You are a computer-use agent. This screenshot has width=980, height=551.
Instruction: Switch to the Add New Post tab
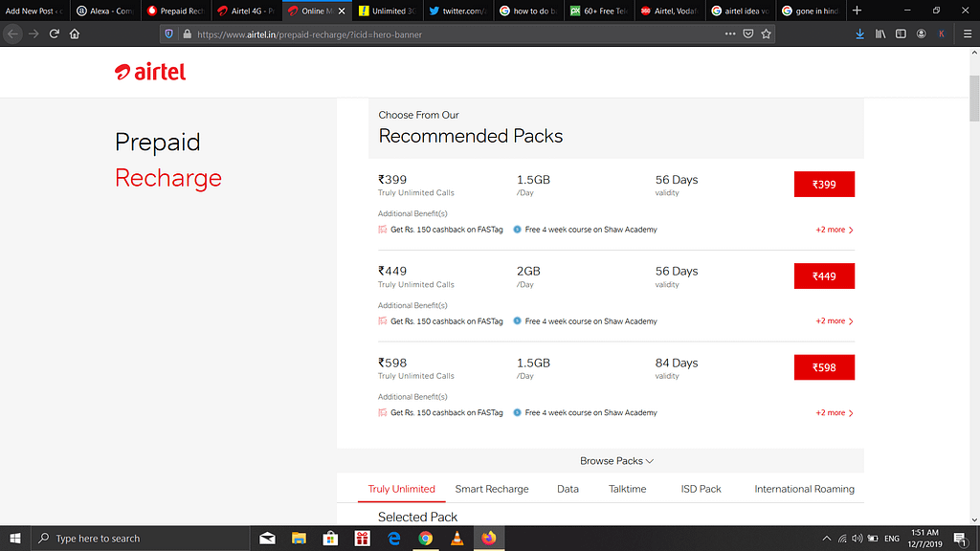[34, 11]
